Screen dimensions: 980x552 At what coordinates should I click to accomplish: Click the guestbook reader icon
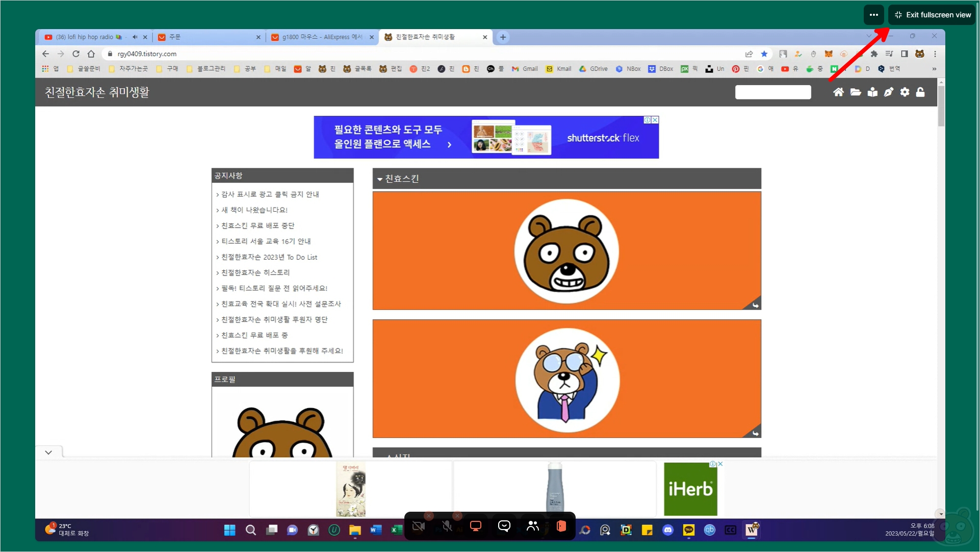(x=872, y=92)
